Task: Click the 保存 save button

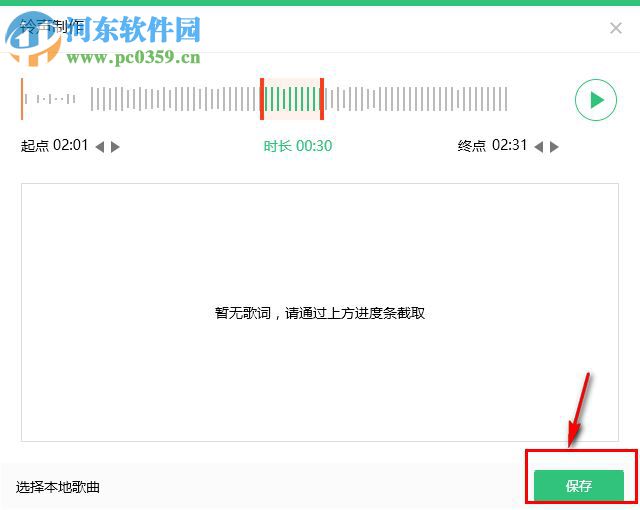Action: (x=579, y=486)
